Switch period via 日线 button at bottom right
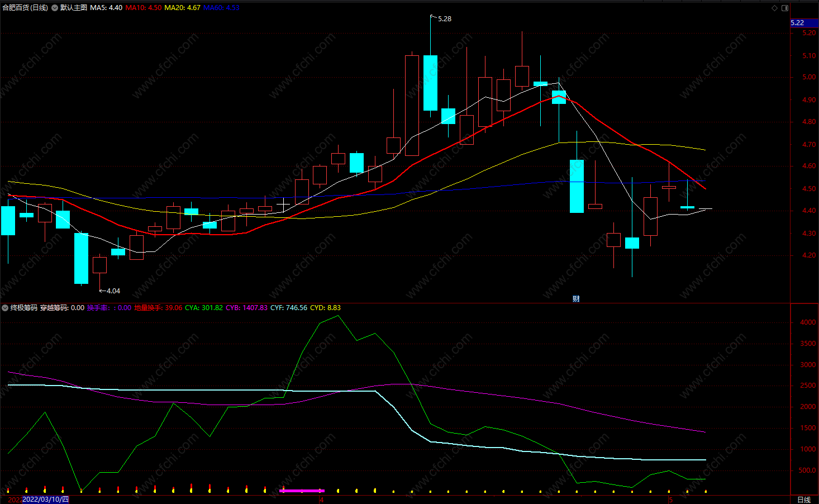Image resolution: width=819 pixels, height=504 pixels. [x=804, y=500]
